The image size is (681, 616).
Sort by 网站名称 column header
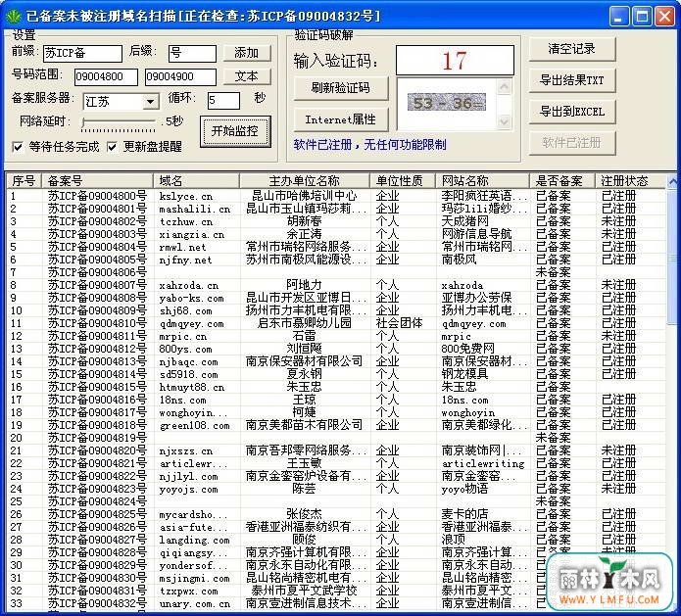pos(483,180)
